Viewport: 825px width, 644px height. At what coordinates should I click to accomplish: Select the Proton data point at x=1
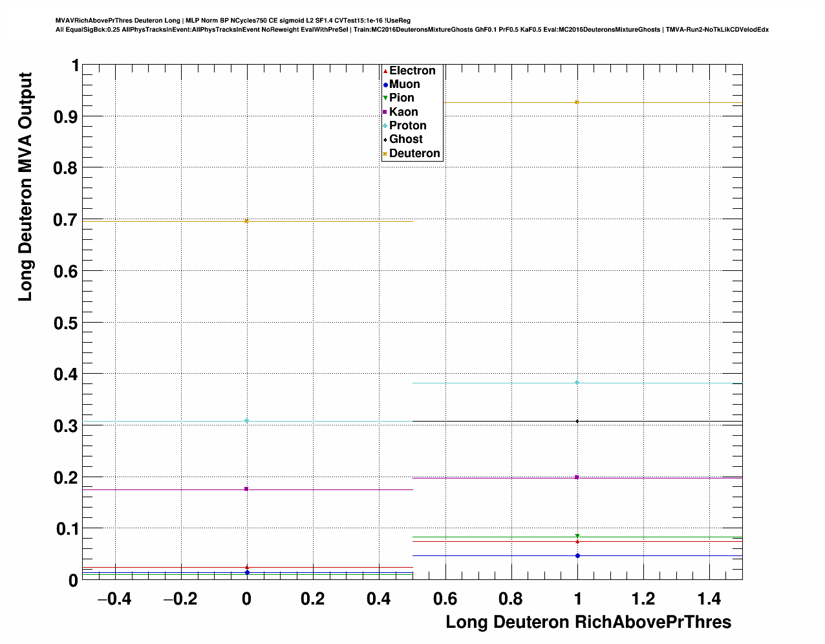[577, 383]
